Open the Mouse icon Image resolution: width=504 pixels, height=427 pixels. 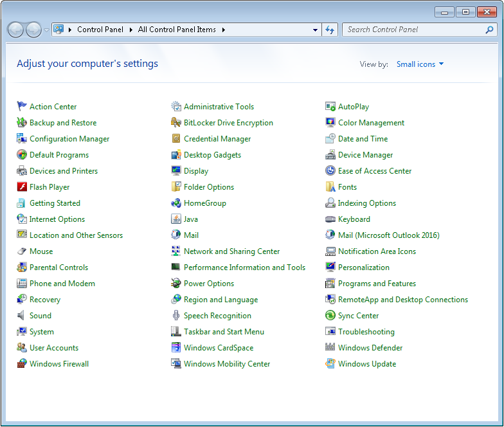22,251
